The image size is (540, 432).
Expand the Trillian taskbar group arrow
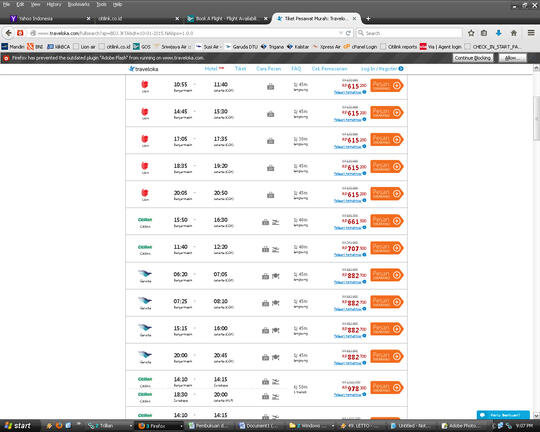pos(131,426)
